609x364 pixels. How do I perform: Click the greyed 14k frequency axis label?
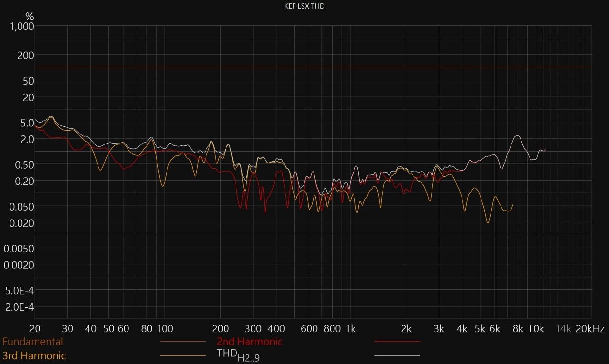[563, 329]
